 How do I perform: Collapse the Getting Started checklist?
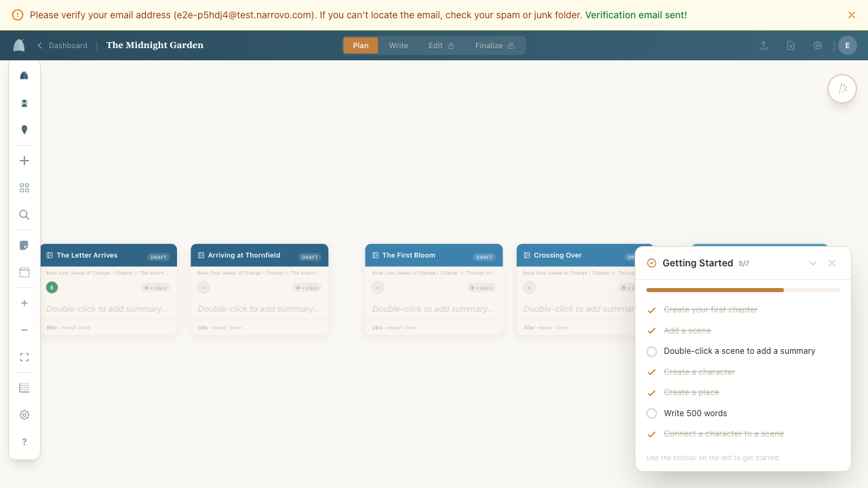point(813,263)
